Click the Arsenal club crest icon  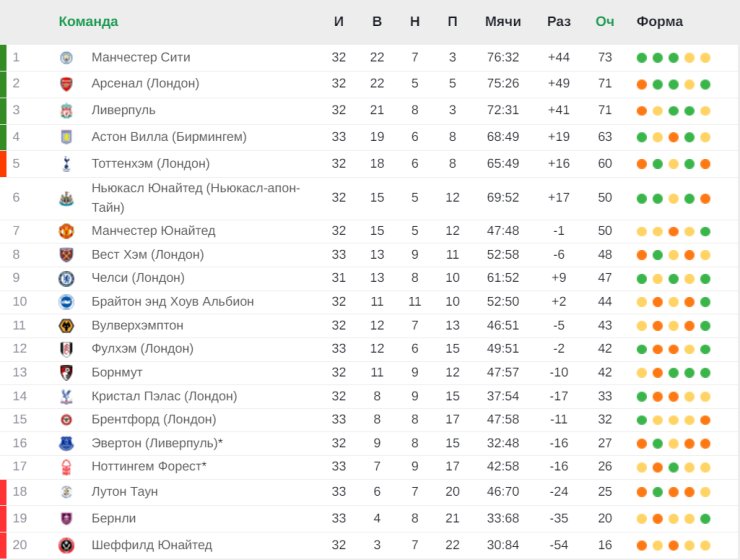pos(66,84)
